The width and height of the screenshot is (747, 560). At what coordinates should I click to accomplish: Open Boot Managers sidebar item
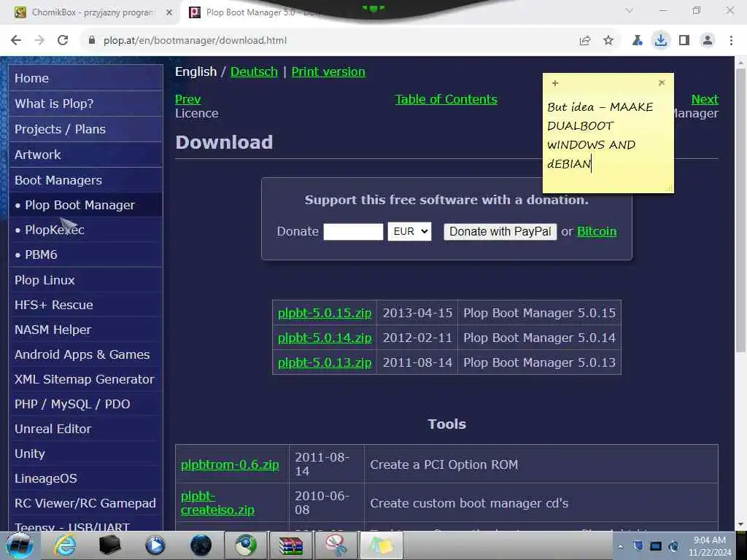[x=86, y=180]
